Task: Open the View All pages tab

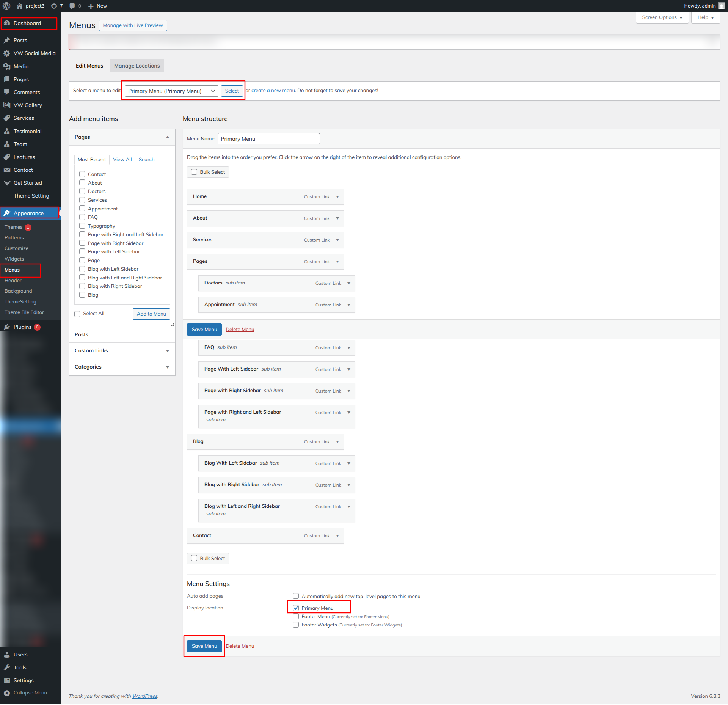Action: (x=122, y=160)
